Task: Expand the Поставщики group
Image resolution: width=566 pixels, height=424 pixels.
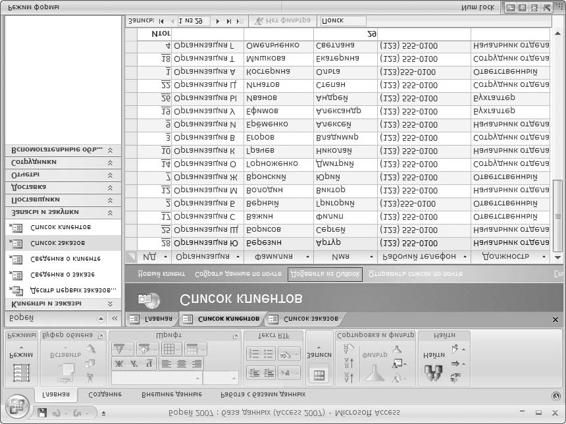Action: coord(110,200)
